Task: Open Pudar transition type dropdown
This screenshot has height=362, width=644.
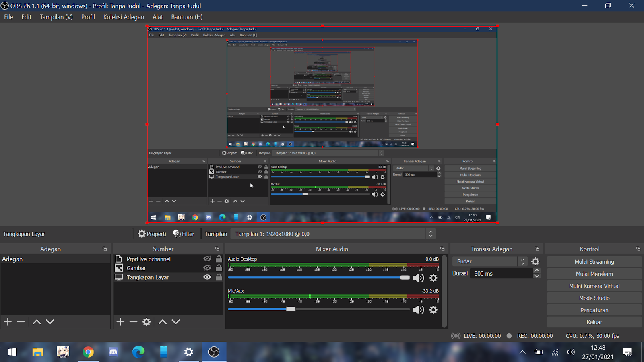Action: coord(490,261)
